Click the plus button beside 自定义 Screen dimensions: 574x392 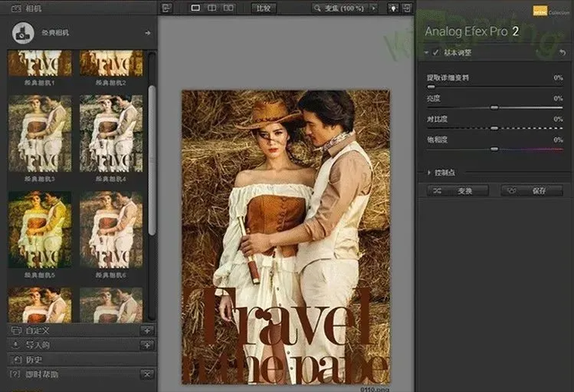pyautogui.click(x=147, y=330)
